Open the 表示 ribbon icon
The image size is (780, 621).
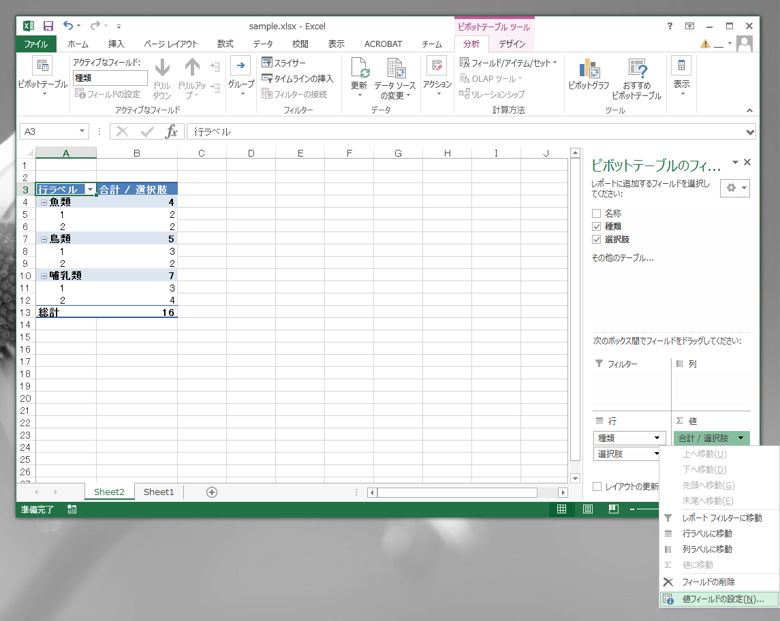[682, 66]
